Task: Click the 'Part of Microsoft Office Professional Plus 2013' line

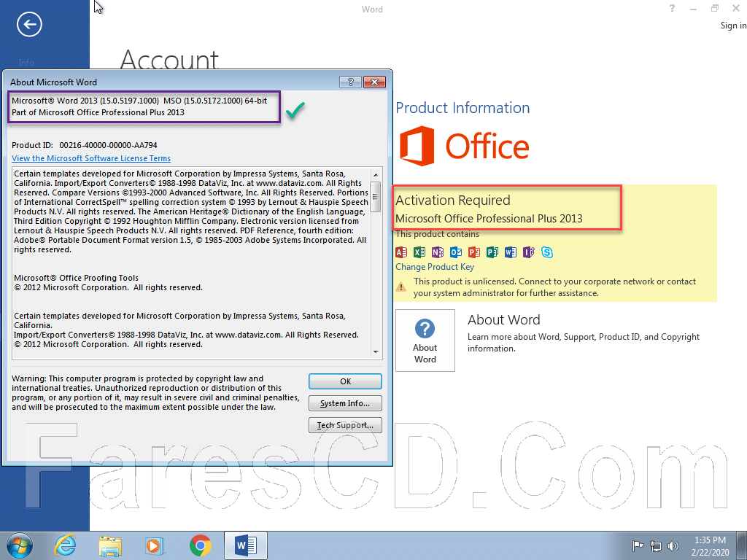Action: pos(98,112)
